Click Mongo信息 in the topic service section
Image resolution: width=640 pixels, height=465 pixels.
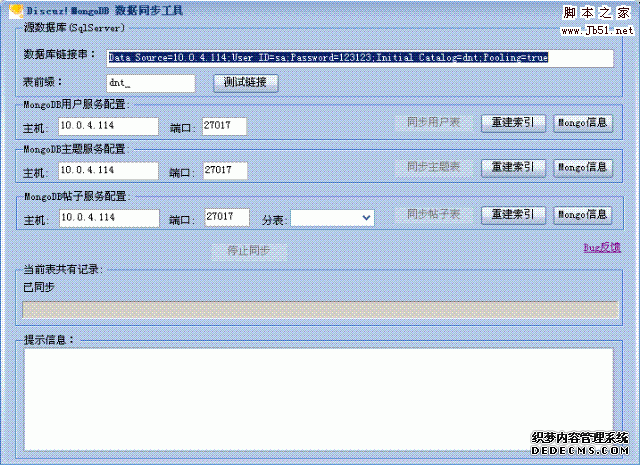pos(583,168)
